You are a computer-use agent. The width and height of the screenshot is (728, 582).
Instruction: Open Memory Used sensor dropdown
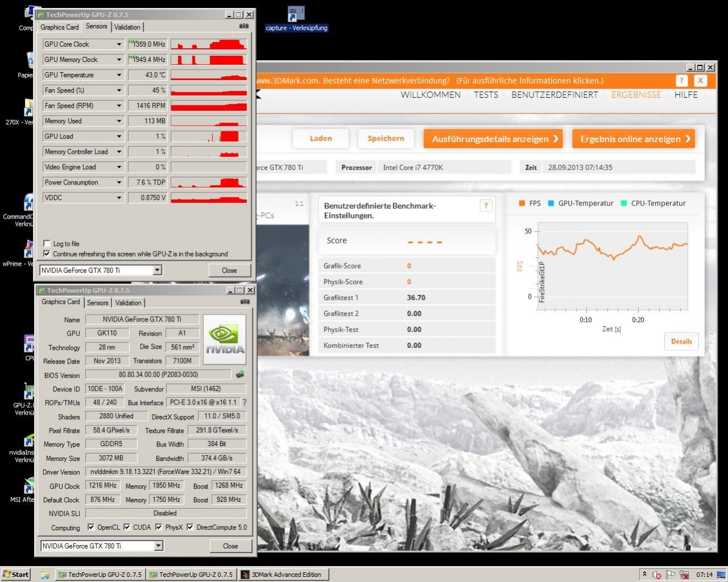pos(119,121)
